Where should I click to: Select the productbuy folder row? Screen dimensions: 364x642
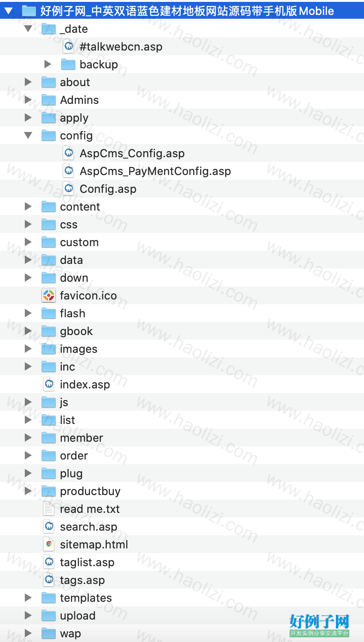(182, 491)
